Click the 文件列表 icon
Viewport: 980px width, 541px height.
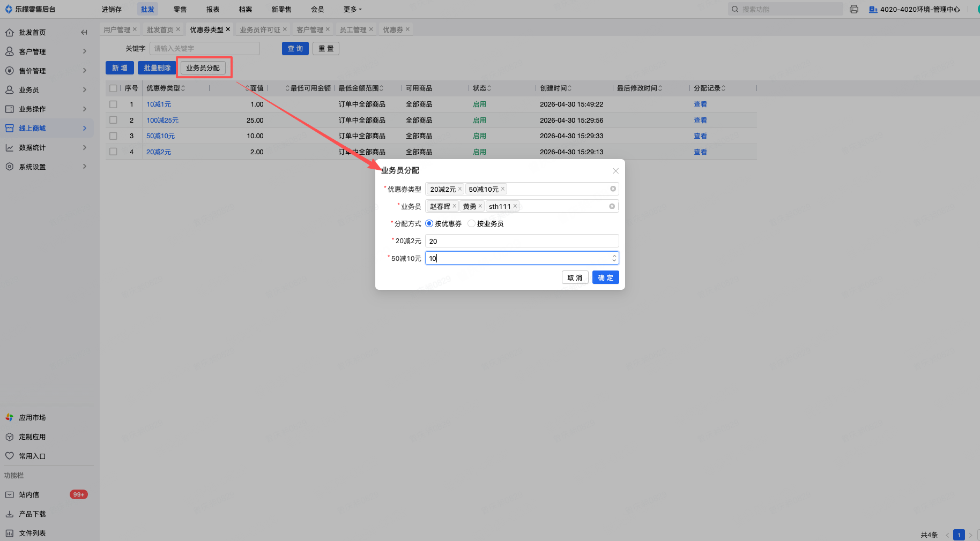(9, 534)
